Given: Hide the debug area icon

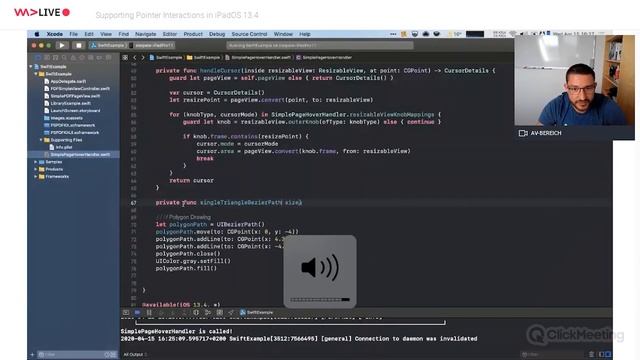Looking at the screenshot, I should coord(126,312).
